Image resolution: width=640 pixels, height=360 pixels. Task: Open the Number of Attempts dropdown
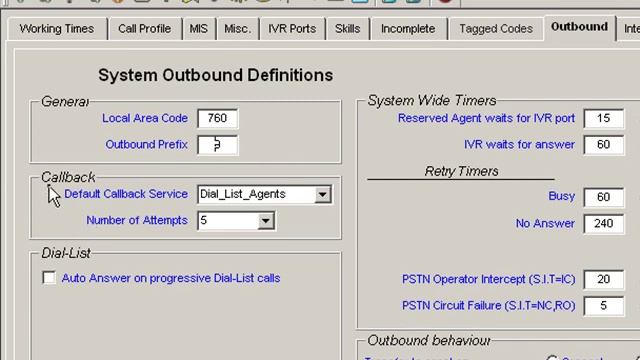[266, 221]
